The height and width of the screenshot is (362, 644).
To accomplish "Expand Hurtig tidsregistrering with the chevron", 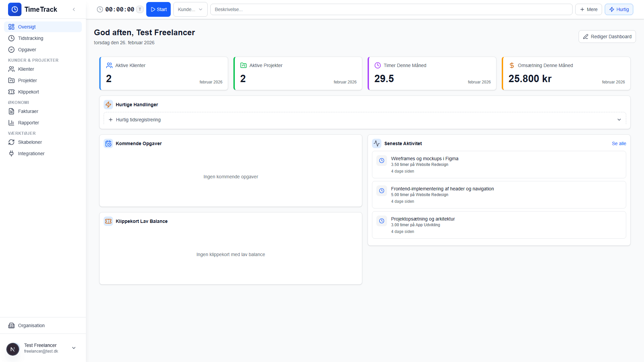I will tap(619, 120).
